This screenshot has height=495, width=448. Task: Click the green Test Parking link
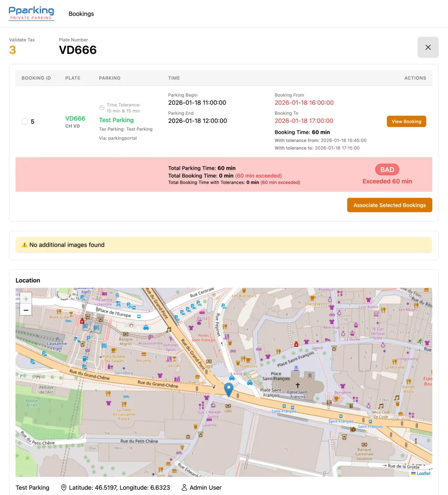(x=116, y=120)
